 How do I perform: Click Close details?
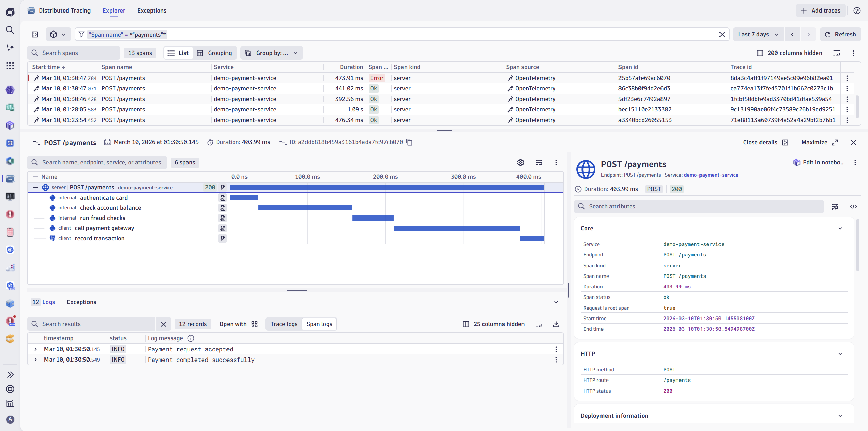tap(765, 142)
